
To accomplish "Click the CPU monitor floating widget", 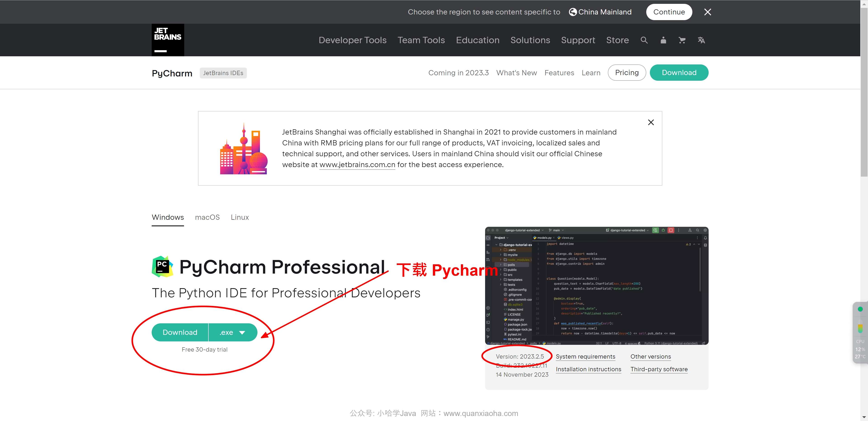I will pos(860,332).
